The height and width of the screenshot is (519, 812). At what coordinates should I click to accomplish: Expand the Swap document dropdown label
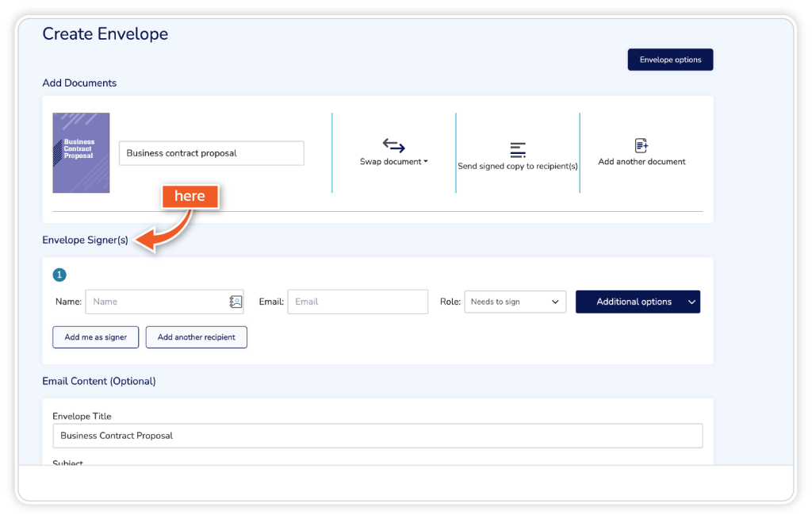coord(393,162)
